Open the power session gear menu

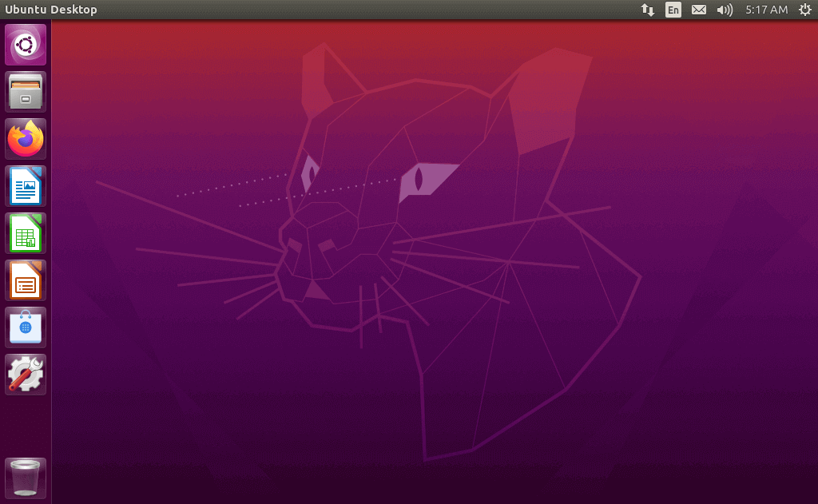pyautogui.click(x=804, y=10)
